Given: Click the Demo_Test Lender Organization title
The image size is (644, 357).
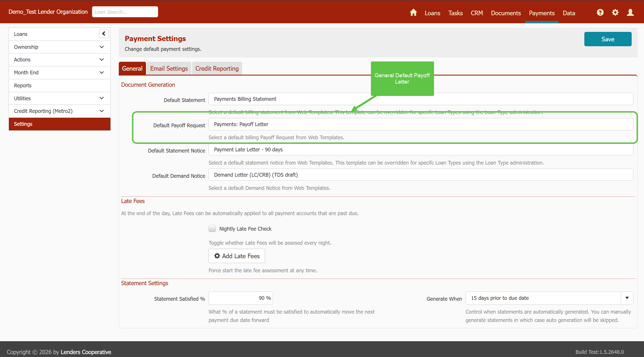Looking at the screenshot, I should tap(48, 12).
